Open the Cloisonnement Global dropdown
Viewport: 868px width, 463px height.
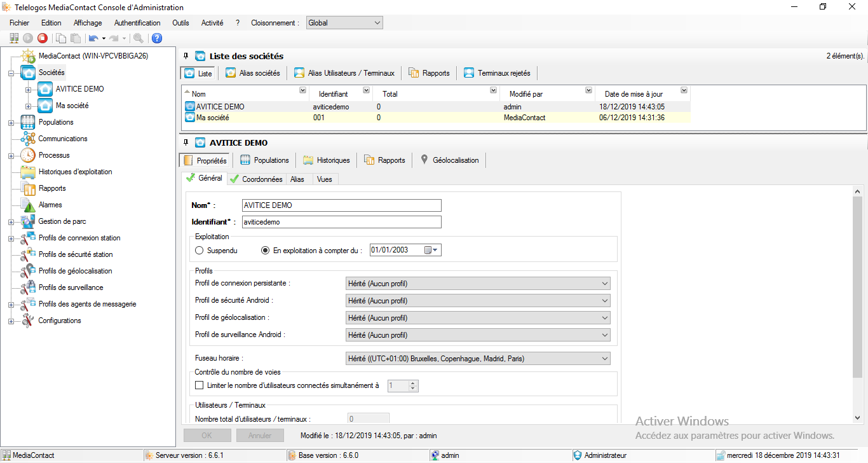[x=344, y=23]
